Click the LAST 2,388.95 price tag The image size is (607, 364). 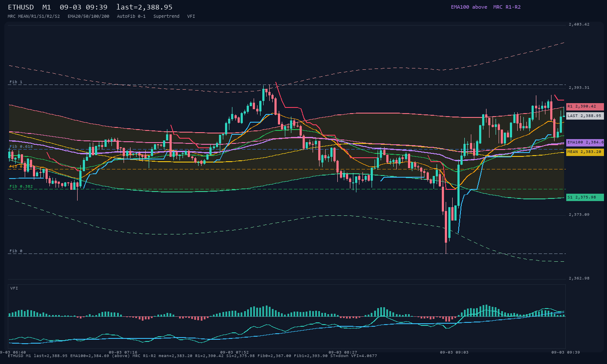[585, 116]
